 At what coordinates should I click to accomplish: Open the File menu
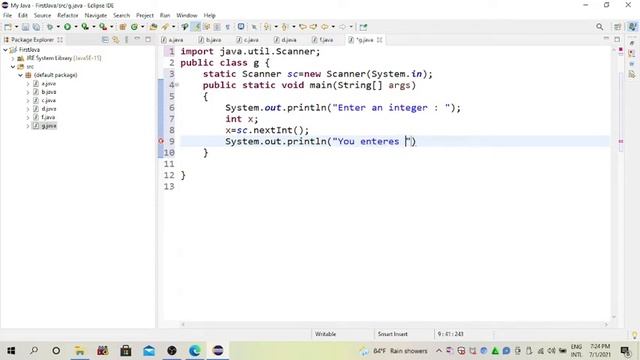tap(7, 15)
